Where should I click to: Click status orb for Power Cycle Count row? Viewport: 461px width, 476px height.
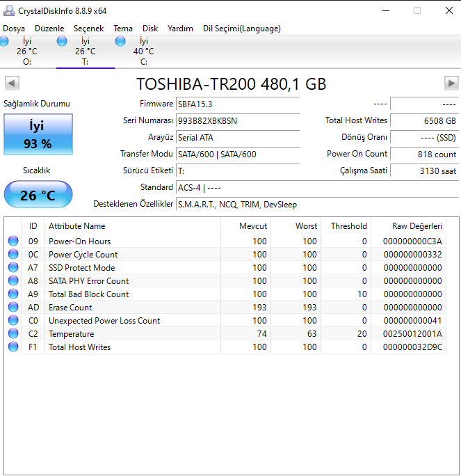tap(13, 255)
